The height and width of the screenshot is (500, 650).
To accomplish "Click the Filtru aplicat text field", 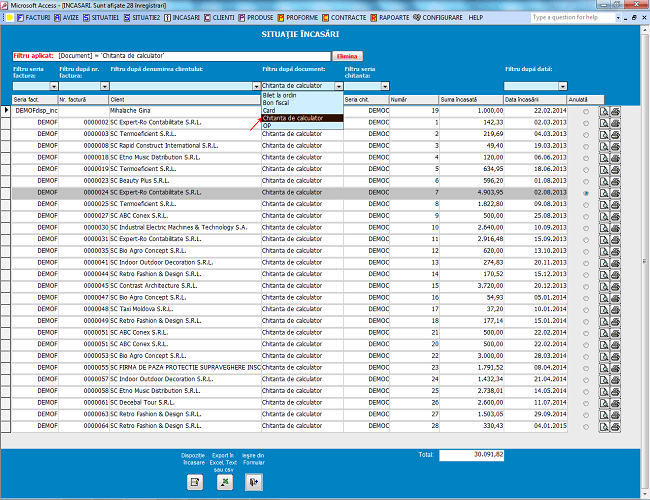I will [x=172, y=56].
